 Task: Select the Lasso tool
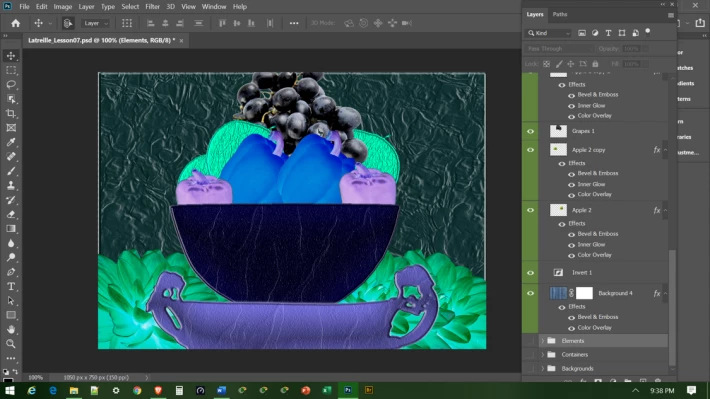pyautogui.click(x=11, y=85)
